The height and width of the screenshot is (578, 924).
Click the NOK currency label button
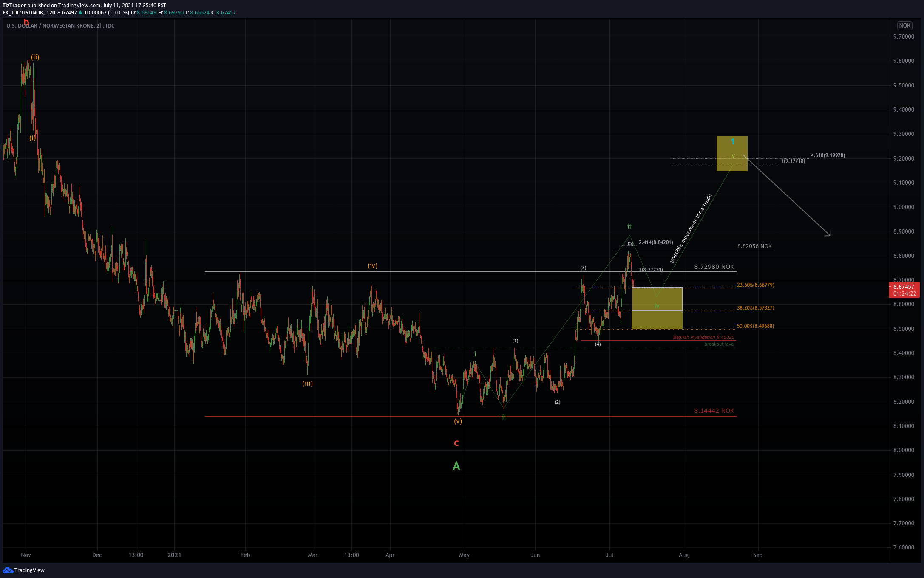tap(904, 25)
